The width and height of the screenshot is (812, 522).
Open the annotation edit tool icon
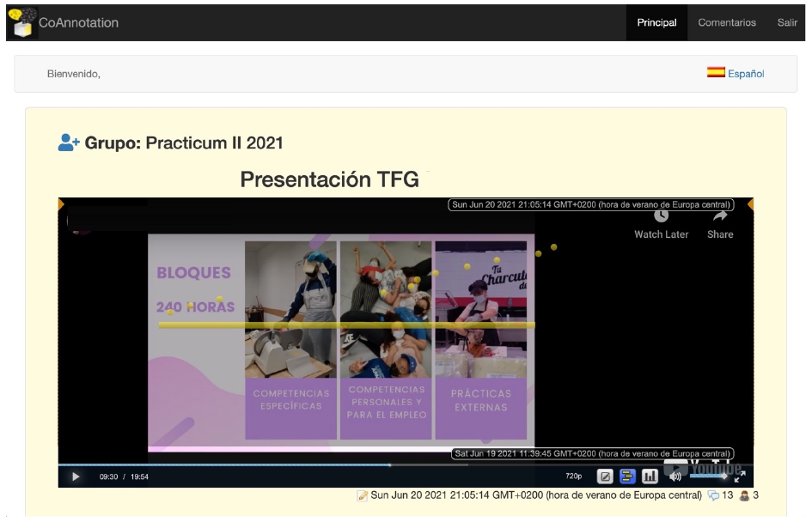(x=605, y=476)
